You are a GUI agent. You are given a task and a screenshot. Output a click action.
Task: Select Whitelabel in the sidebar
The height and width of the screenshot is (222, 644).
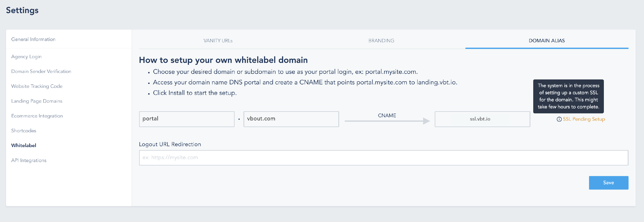(24, 146)
